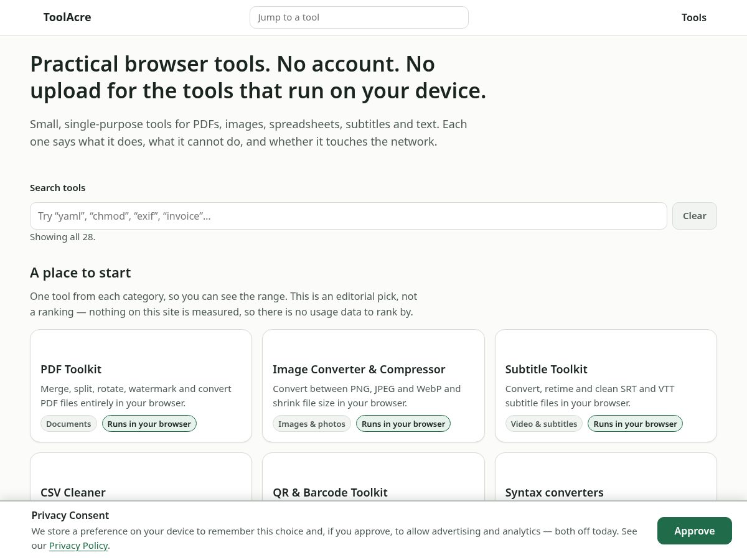Open the Syntax converters card
Image resolution: width=747 pixels, height=560 pixels.
pyautogui.click(x=606, y=477)
